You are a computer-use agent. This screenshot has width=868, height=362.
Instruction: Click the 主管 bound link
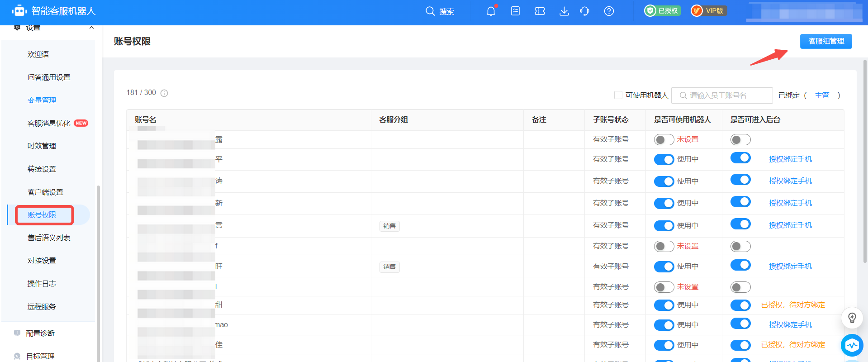point(822,95)
